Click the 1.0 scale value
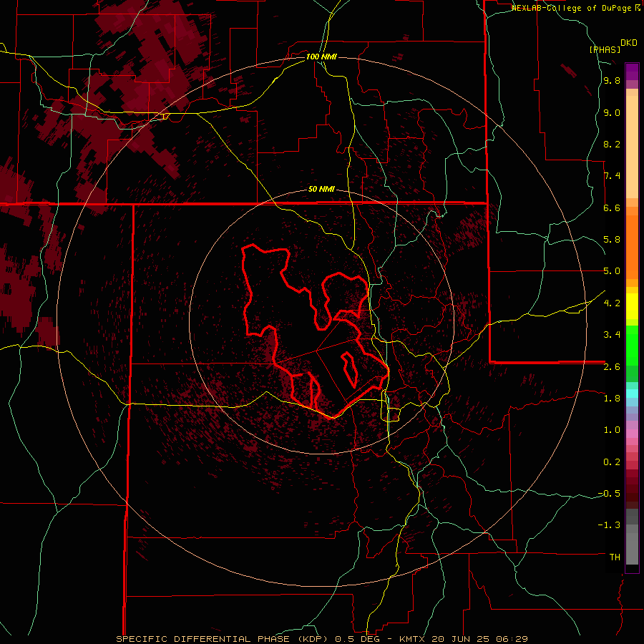The width and height of the screenshot is (644, 644). click(x=612, y=430)
